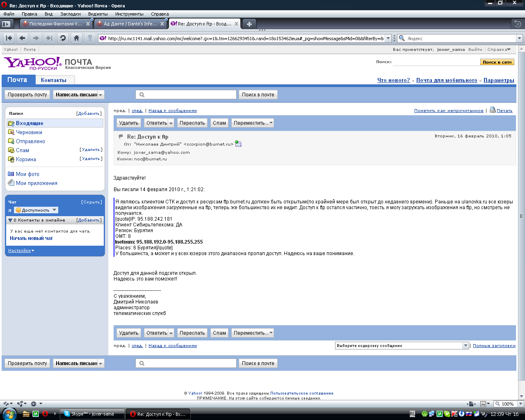
Task: Click Переслать above the message
Action: pos(192,123)
